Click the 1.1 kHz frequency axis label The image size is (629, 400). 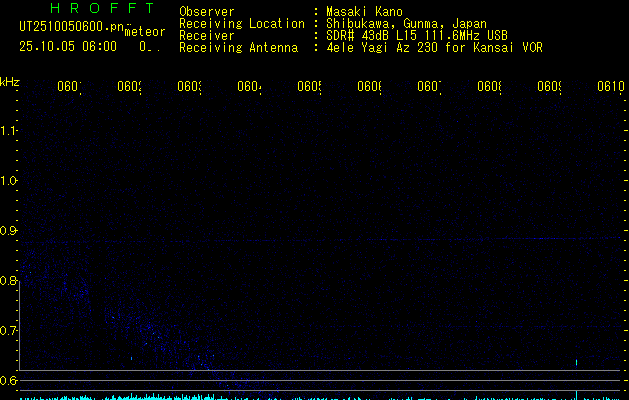pos(10,131)
